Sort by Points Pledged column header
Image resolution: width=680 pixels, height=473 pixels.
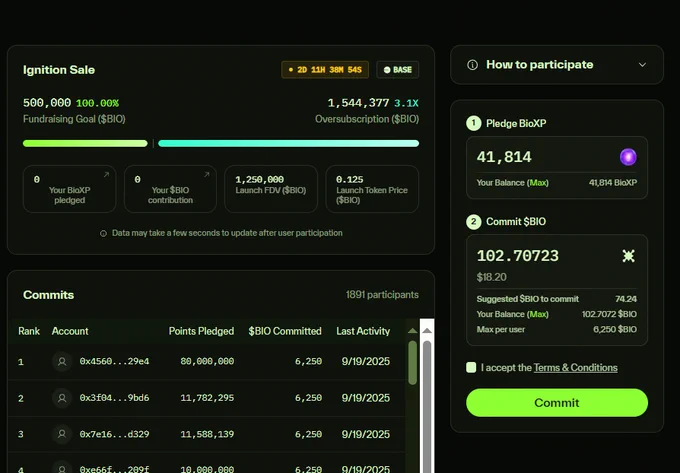(201, 331)
